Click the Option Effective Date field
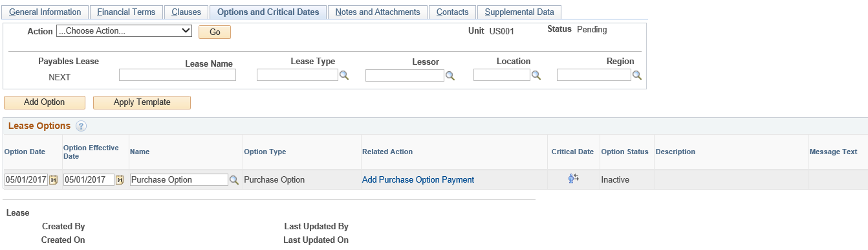The image size is (868, 250). 89,180
